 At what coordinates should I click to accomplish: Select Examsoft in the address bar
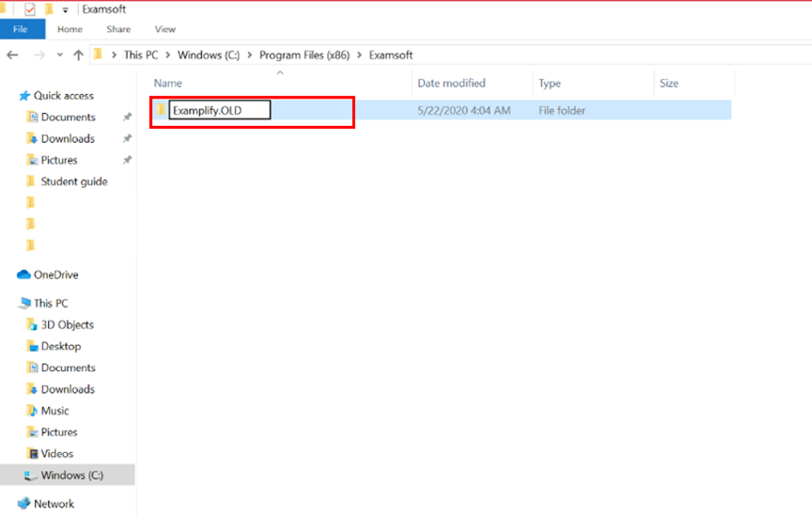391,55
